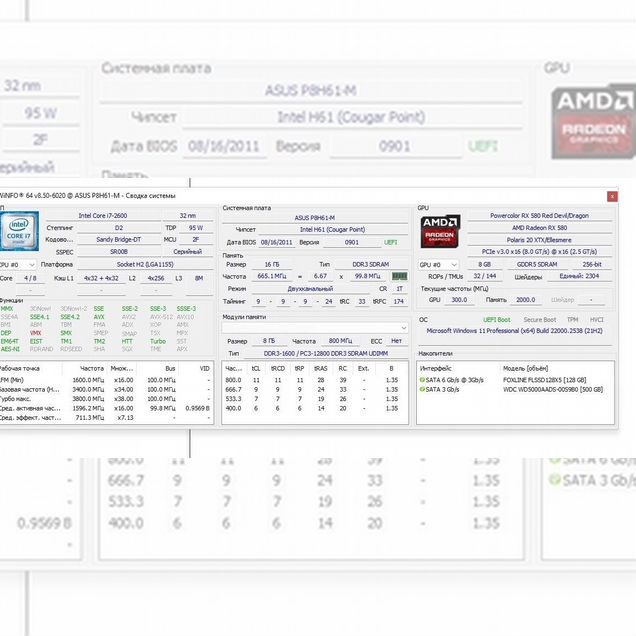Click the 8M L3 cache value
636x636 pixels.
[199, 278]
